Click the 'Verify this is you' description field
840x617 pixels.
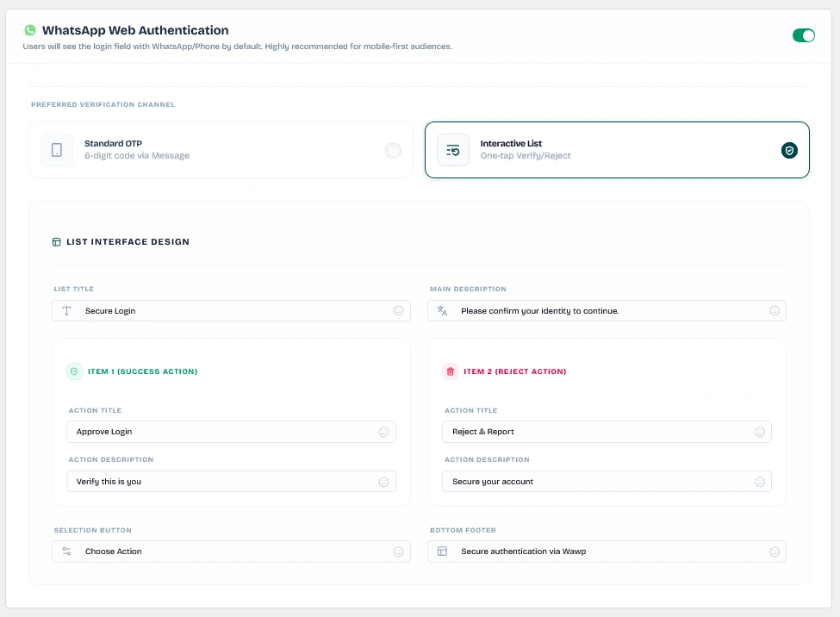tap(231, 482)
